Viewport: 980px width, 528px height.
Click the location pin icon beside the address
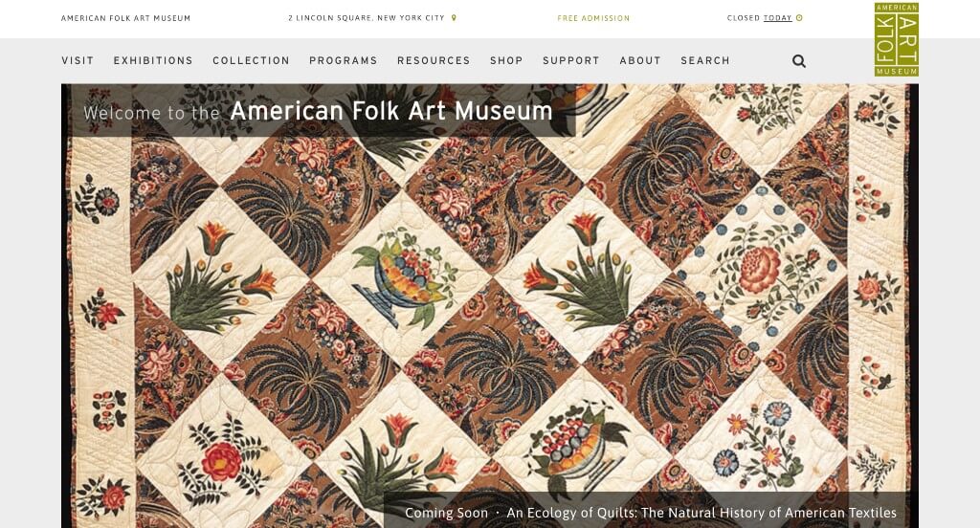[454, 18]
